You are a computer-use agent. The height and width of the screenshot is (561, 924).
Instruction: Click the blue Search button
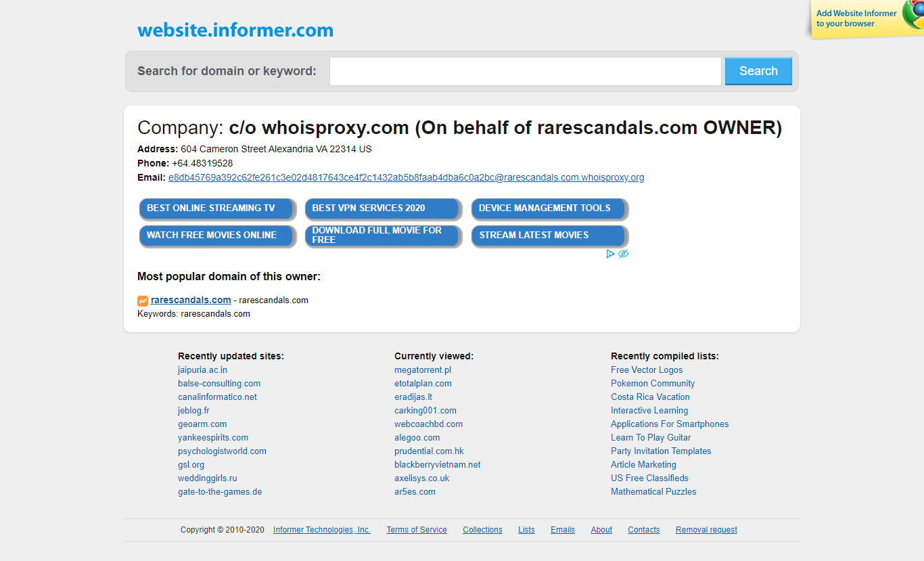click(x=758, y=71)
